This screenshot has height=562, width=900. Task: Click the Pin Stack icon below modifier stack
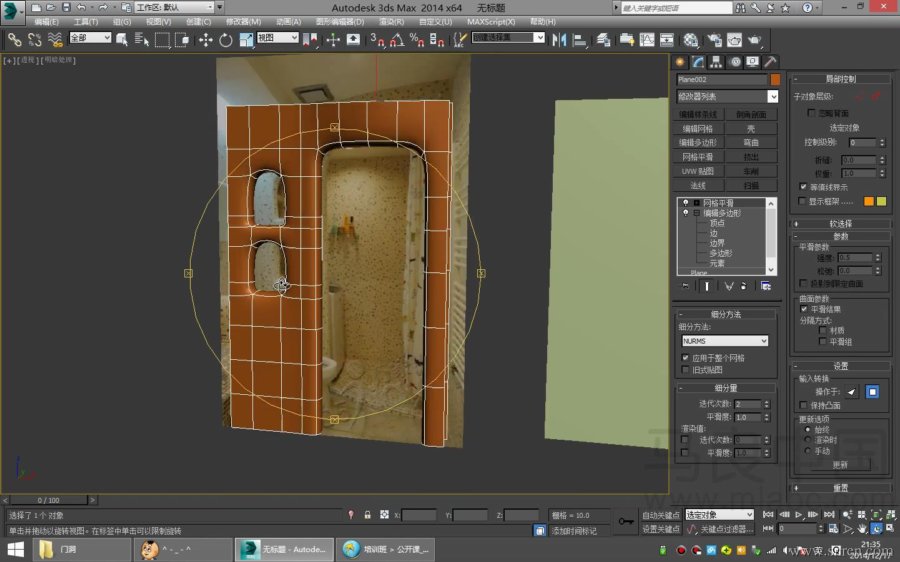(684, 286)
